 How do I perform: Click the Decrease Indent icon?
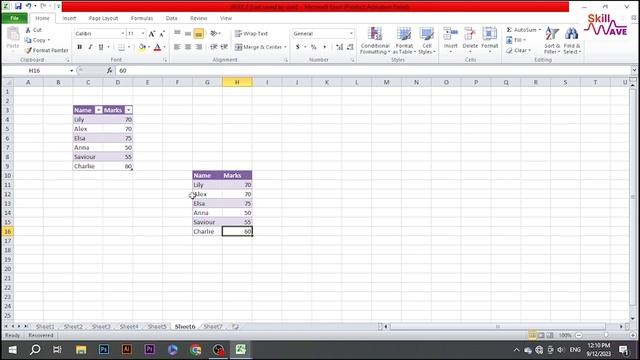pos(213,47)
